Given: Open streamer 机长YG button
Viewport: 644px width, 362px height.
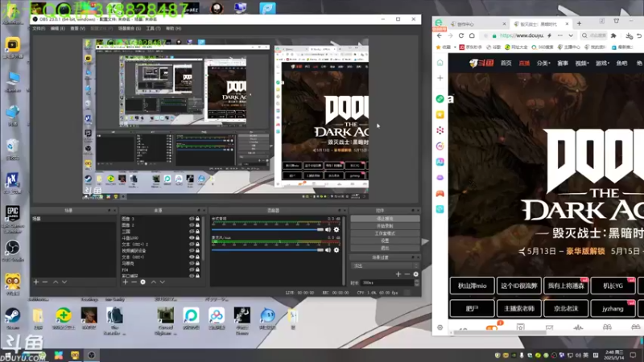Looking at the screenshot, I should tap(613, 286).
